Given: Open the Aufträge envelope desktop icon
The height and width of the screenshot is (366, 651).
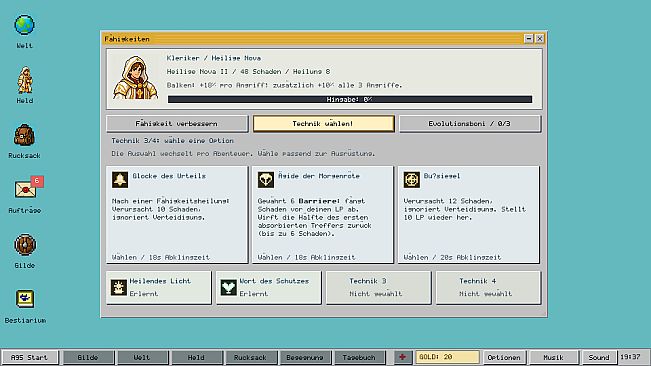Looking at the screenshot, I should click(x=26, y=190).
